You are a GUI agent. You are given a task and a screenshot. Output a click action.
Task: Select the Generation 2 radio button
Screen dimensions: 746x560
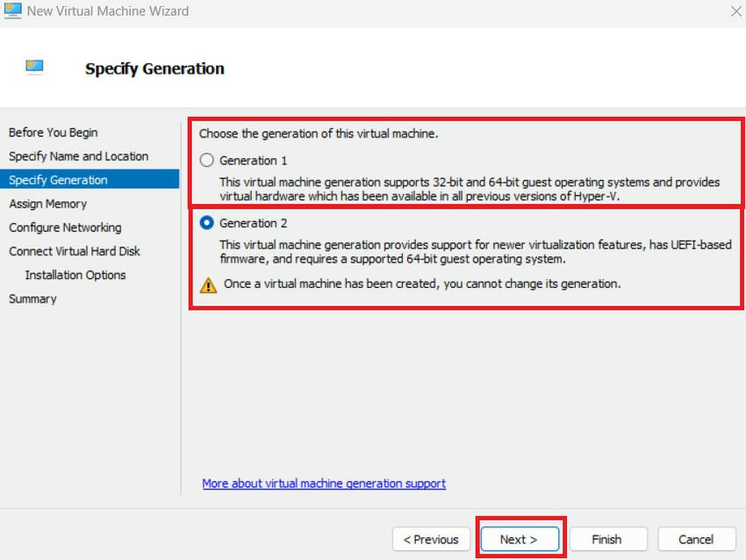tap(207, 223)
